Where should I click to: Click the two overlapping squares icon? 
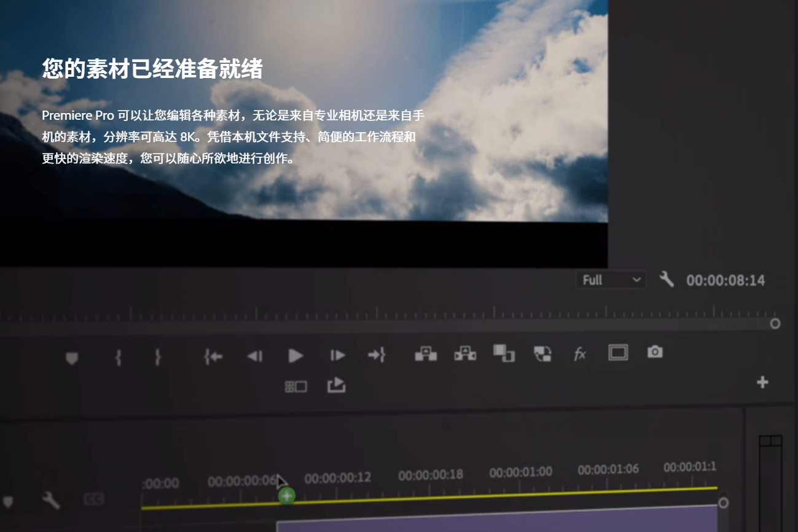[504, 353]
